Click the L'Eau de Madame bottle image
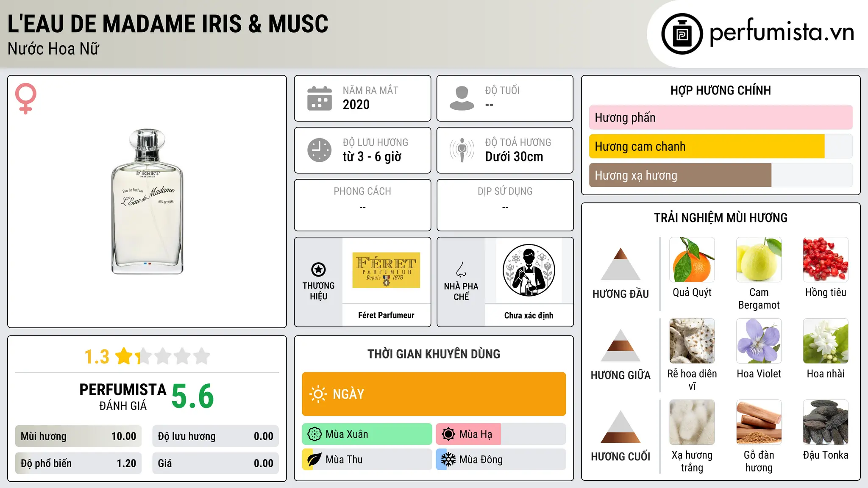The image size is (868, 488). (x=147, y=202)
